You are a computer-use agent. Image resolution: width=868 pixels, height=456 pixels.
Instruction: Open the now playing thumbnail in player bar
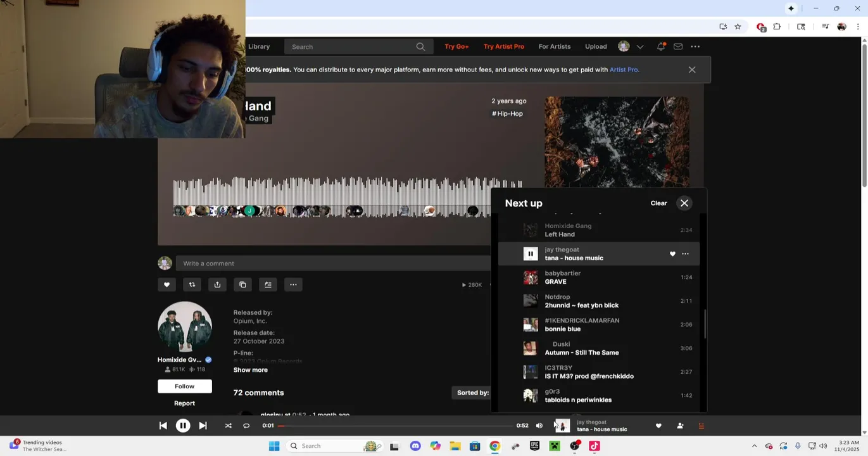coord(562,426)
